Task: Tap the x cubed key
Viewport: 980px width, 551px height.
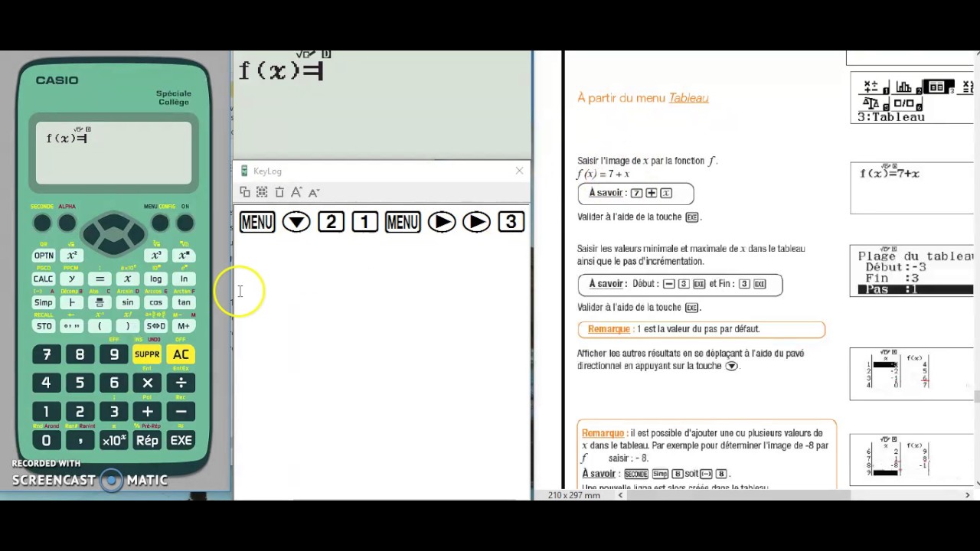Action: click(155, 256)
